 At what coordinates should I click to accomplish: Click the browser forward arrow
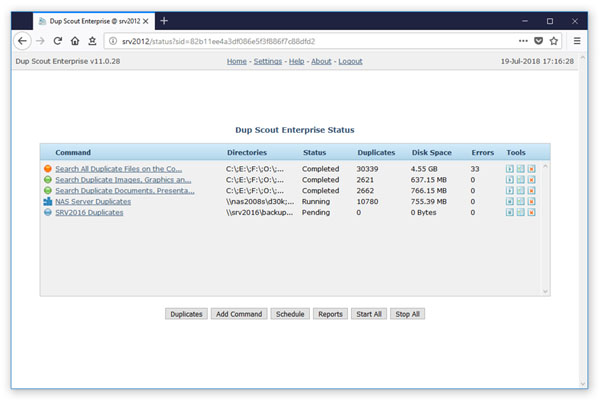click(x=40, y=41)
